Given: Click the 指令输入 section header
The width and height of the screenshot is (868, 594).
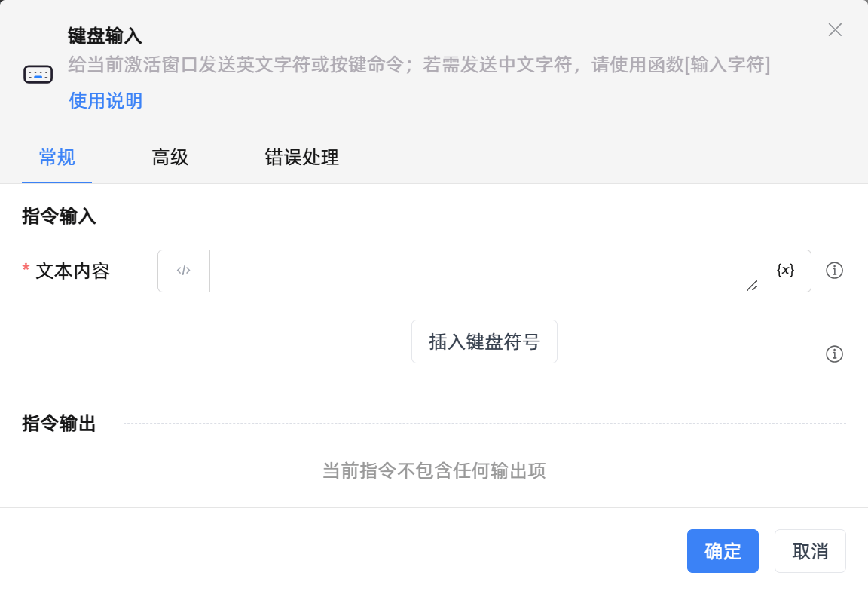Looking at the screenshot, I should click(58, 216).
